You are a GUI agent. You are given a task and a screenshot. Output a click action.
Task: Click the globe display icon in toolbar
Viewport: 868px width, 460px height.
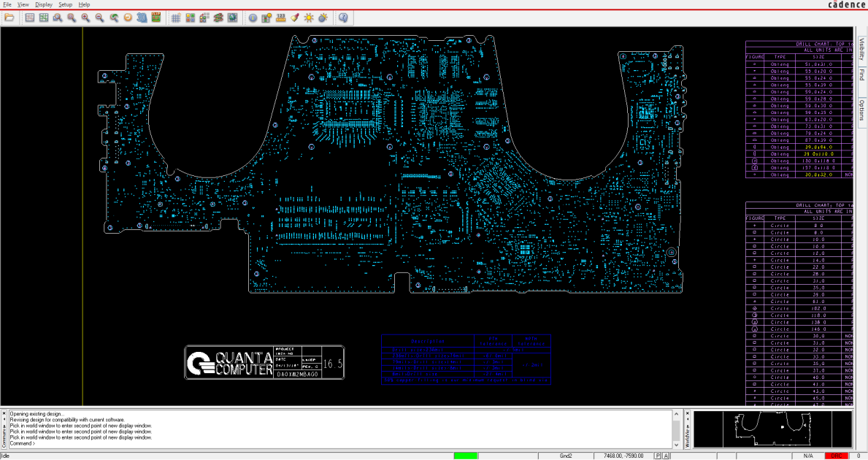coord(232,18)
